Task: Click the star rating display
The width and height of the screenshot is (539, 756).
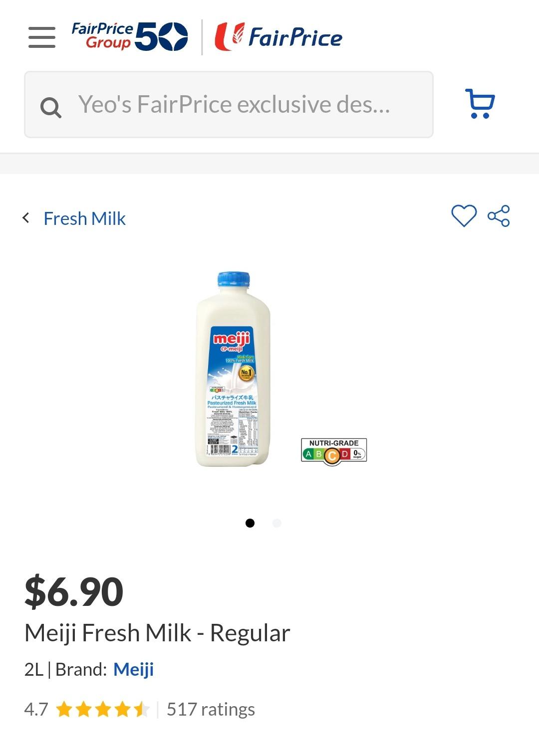Action: tap(102, 709)
